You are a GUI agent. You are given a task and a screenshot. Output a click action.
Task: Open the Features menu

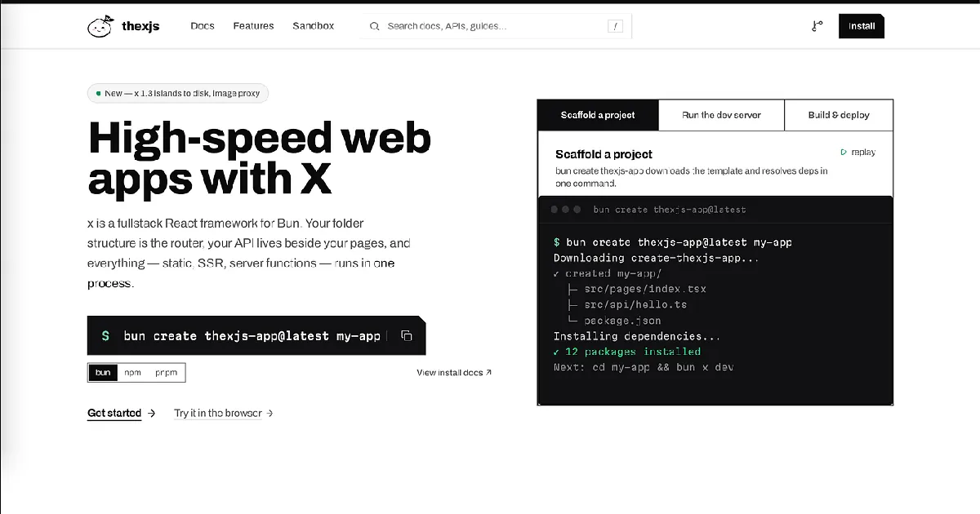[x=253, y=26]
